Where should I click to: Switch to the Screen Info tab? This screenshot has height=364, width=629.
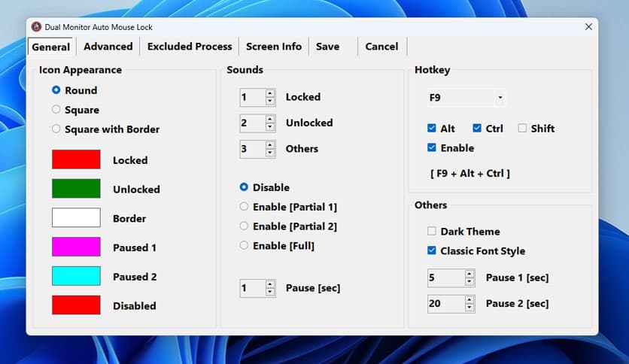point(274,47)
